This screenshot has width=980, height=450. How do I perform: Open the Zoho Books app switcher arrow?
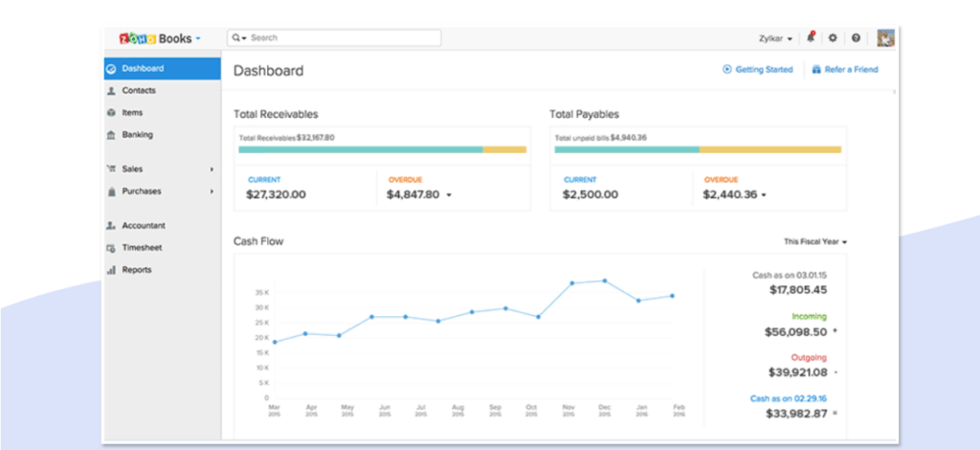[198, 38]
